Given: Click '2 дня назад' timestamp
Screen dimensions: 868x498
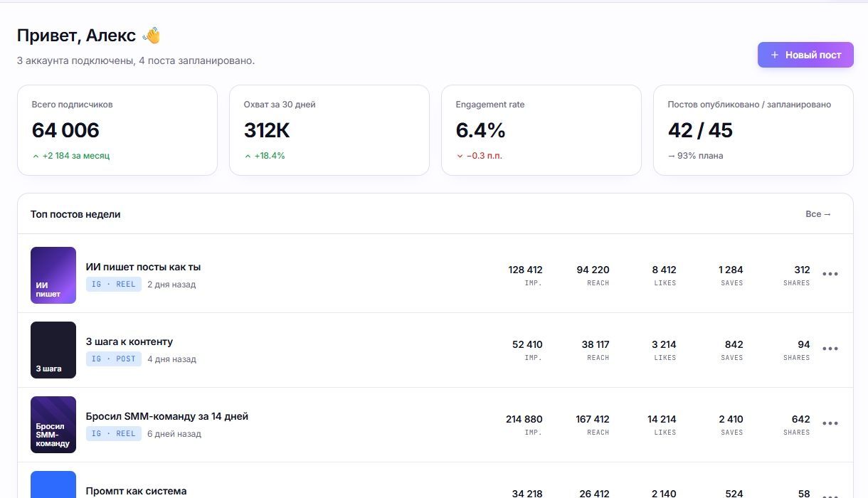Looking at the screenshot, I should tap(171, 285).
